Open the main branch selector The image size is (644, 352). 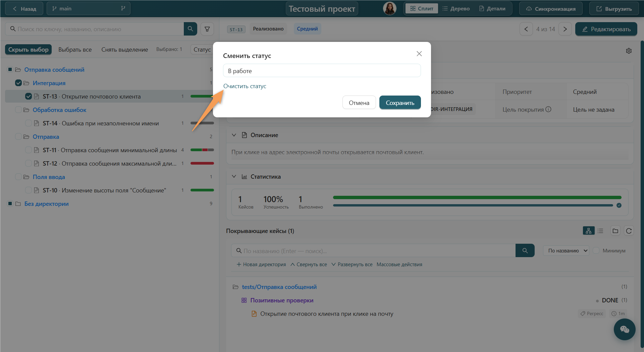(89, 8)
